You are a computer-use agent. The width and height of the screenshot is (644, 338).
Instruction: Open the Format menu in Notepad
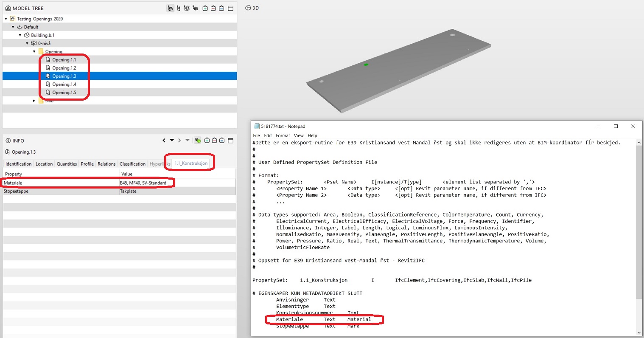point(283,135)
